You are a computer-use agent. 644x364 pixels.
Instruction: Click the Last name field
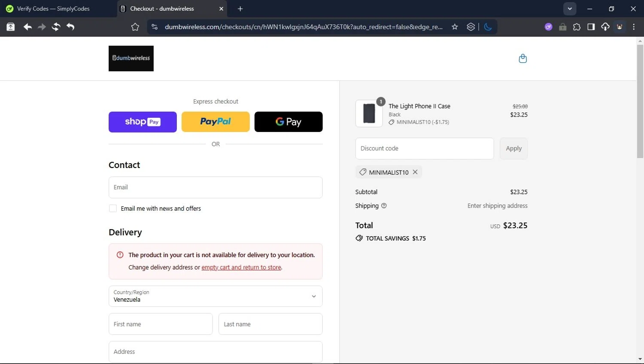tap(270, 324)
